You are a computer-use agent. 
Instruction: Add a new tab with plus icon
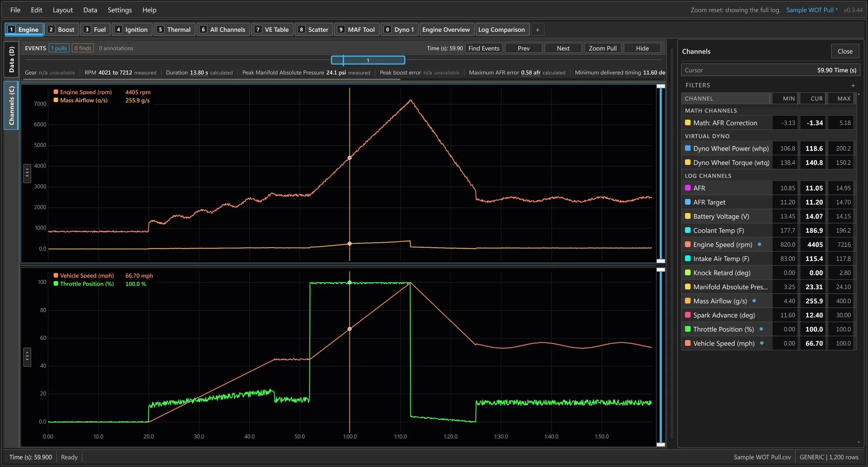pos(537,30)
